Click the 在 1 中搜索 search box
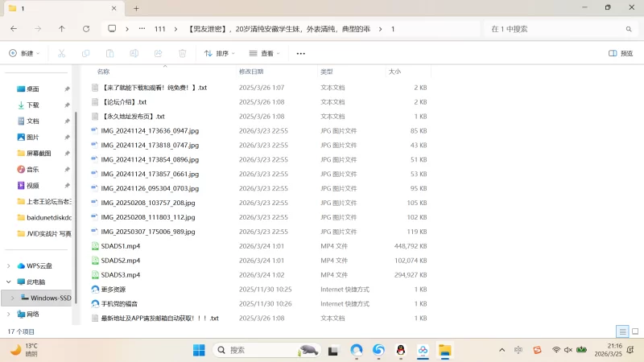Viewport: 644px width, 362px height. click(x=555, y=28)
